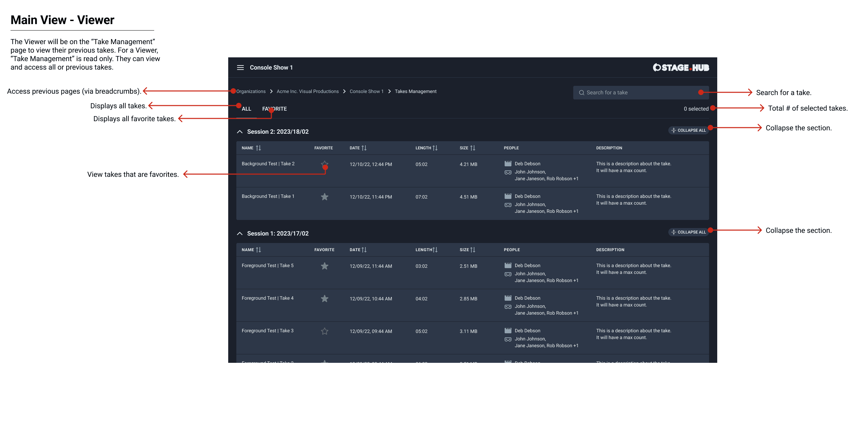Click mask icon in Foreground Test Take 4 row

[x=508, y=307]
